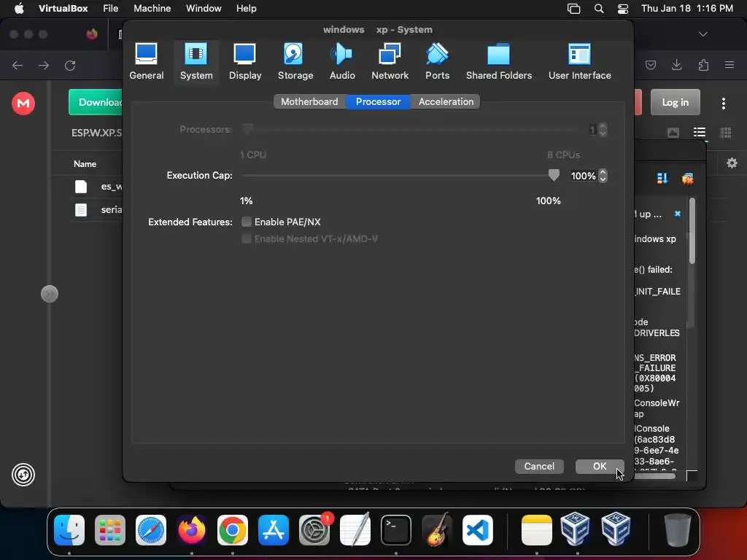The height and width of the screenshot is (560, 747).
Task: Reload the browser page
Action: (x=70, y=65)
